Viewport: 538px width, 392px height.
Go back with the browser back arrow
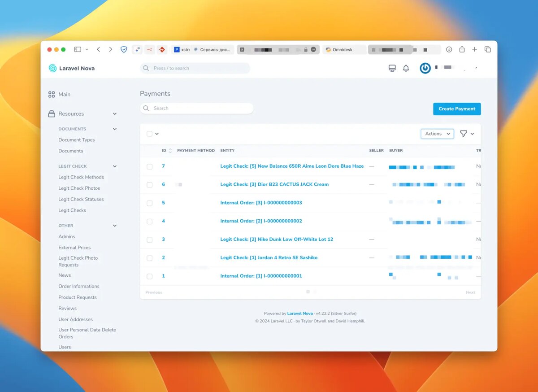click(99, 49)
